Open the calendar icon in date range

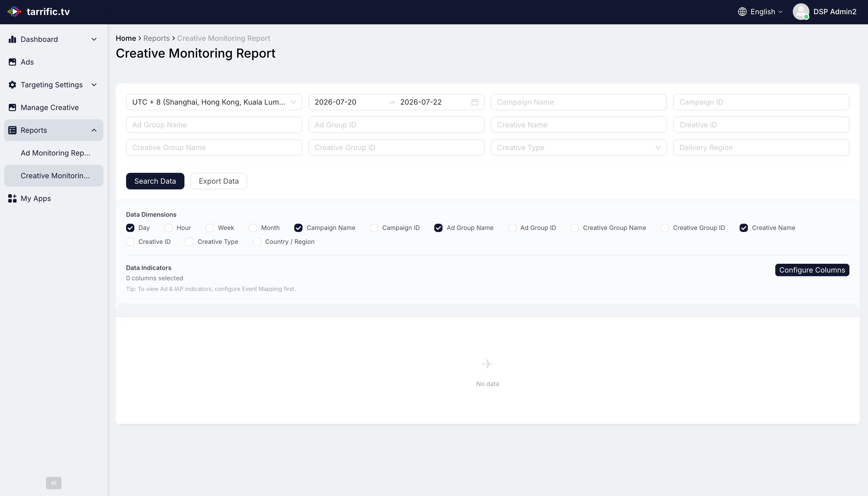click(475, 102)
